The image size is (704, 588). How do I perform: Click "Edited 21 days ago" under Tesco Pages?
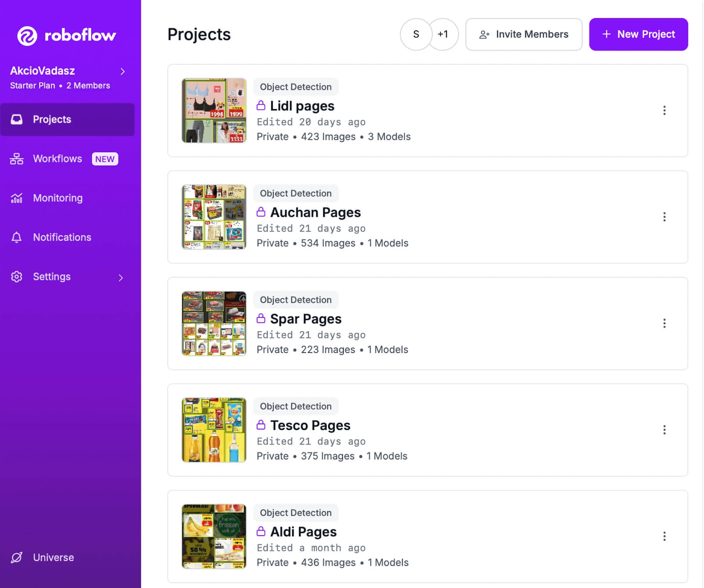pos(311,441)
